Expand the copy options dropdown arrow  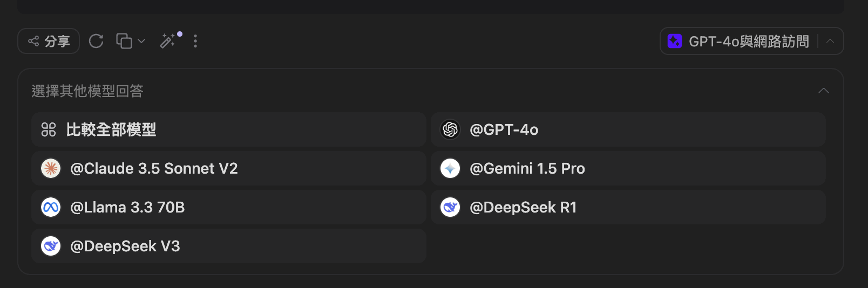click(141, 41)
